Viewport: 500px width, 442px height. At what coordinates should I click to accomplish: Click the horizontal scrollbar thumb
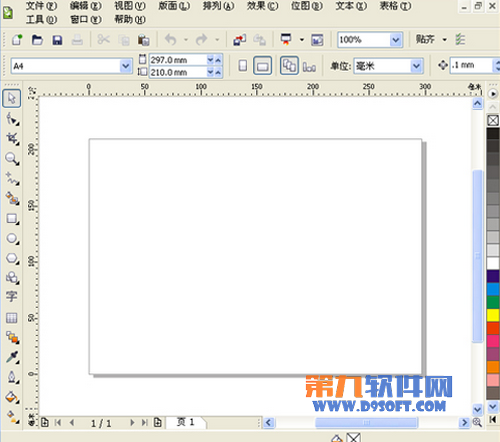[x=366, y=423]
